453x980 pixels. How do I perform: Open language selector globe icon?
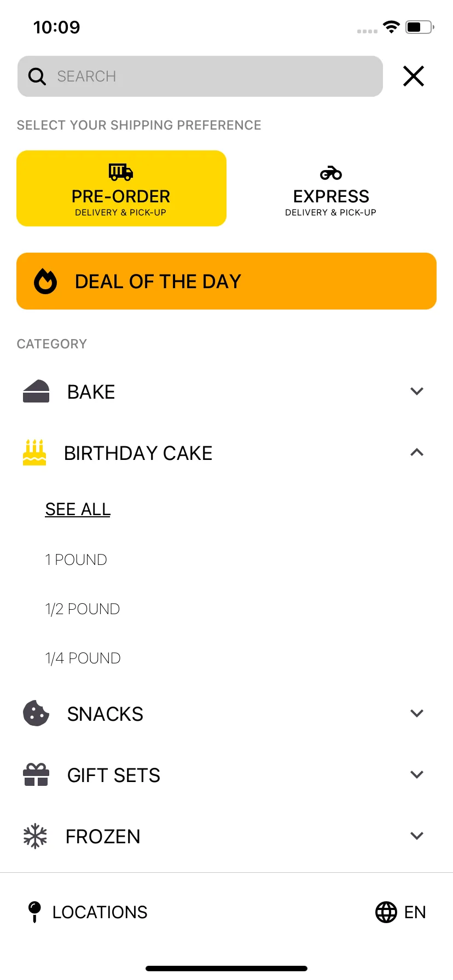pyautogui.click(x=386, y=912)
